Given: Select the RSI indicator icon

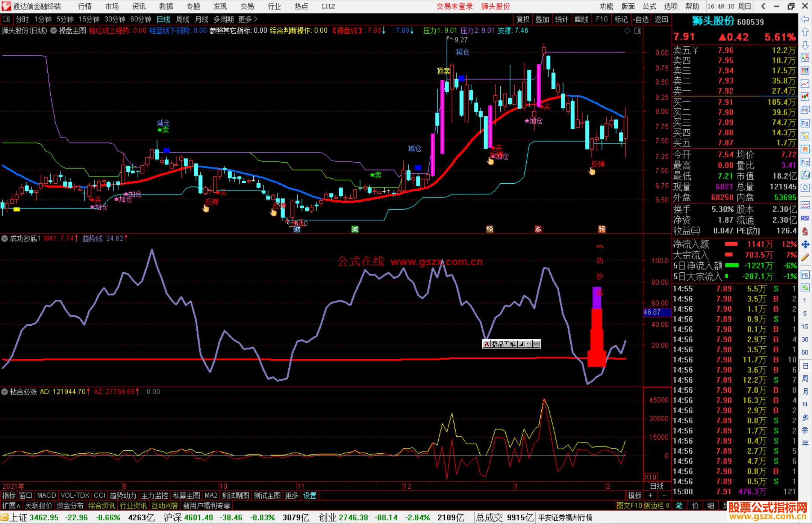Looking at the screenshot, I should [x=805, y=218].
